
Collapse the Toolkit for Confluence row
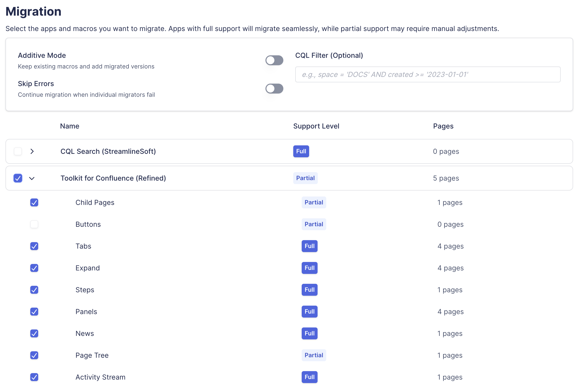pyautogui.click(x=32, y=178)
